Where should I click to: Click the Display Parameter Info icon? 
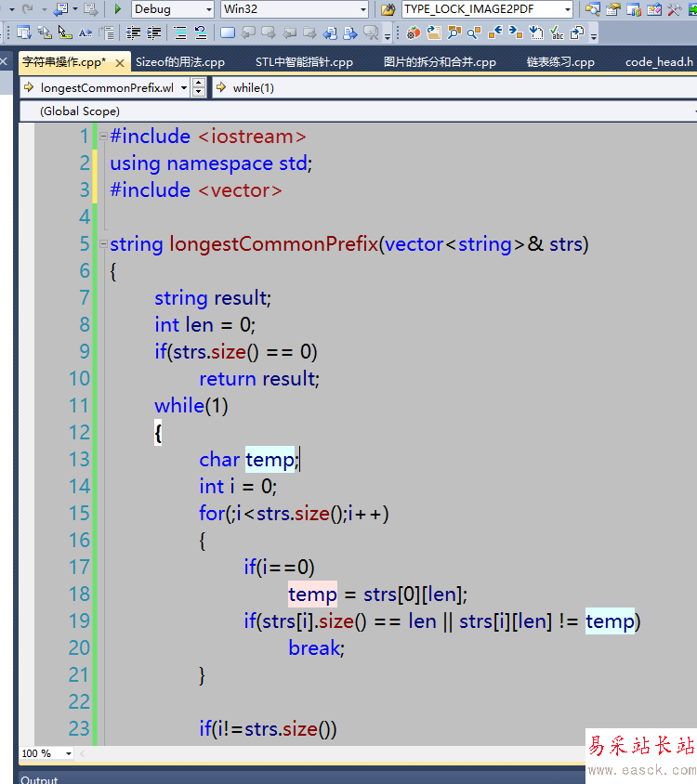pyautogui.click(x=44, y=33)
